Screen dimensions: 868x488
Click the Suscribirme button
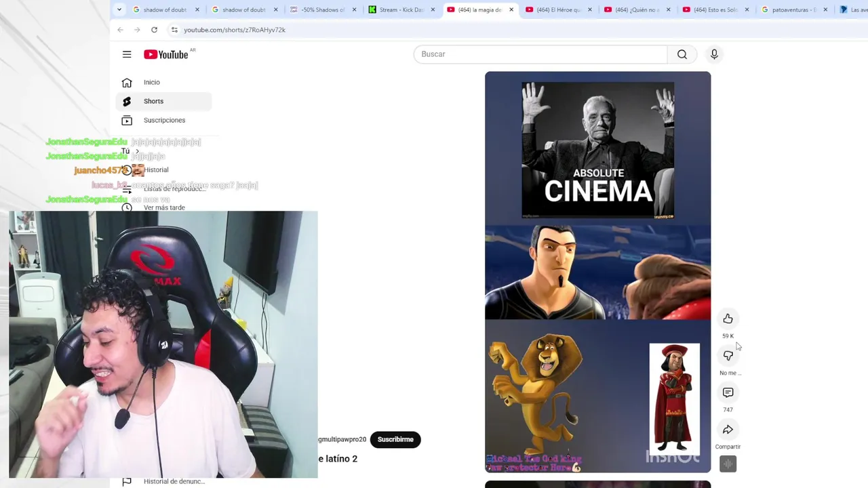[395, 439]
